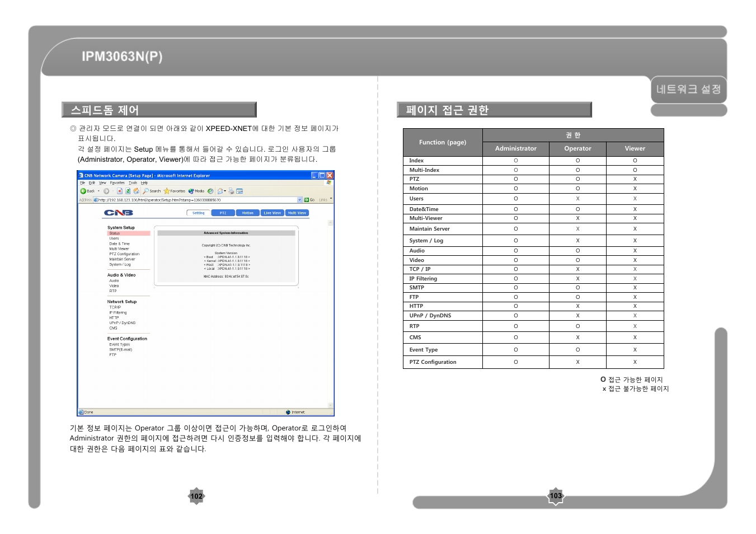Click the Event Type row label in the table

pos(424,350)
